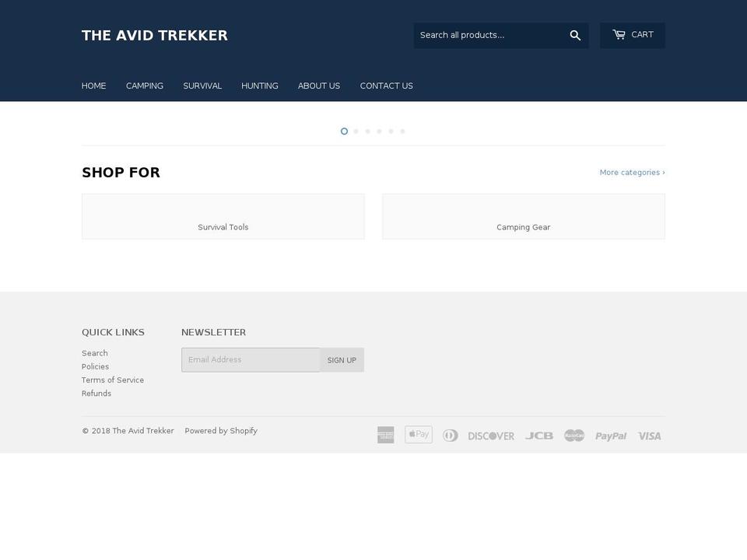Open the More categories link

632,173
